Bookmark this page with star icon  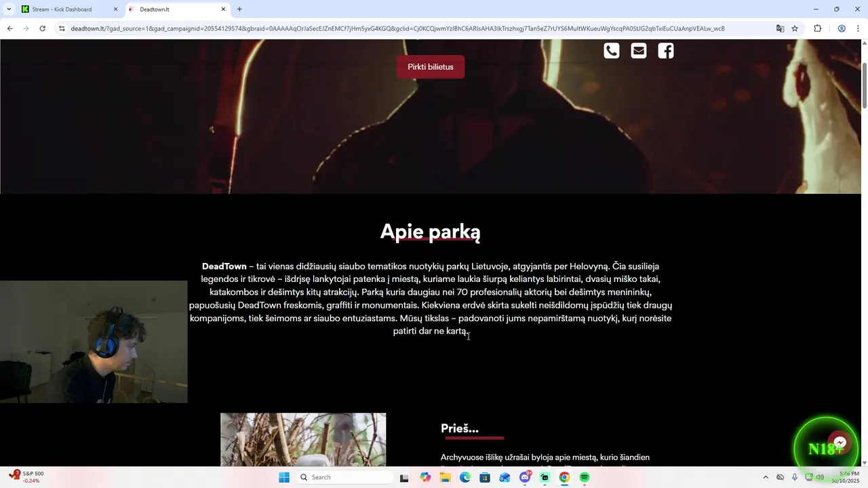tap(795, 28)
